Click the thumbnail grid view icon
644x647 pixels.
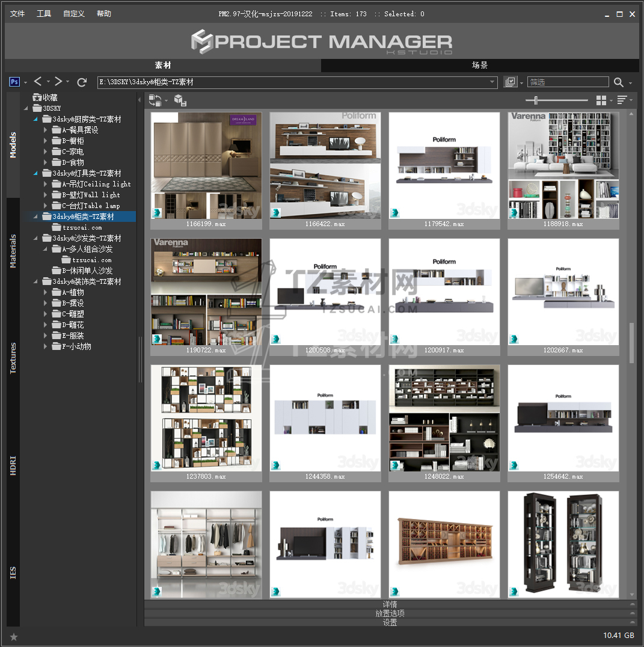tap(601, 100)
